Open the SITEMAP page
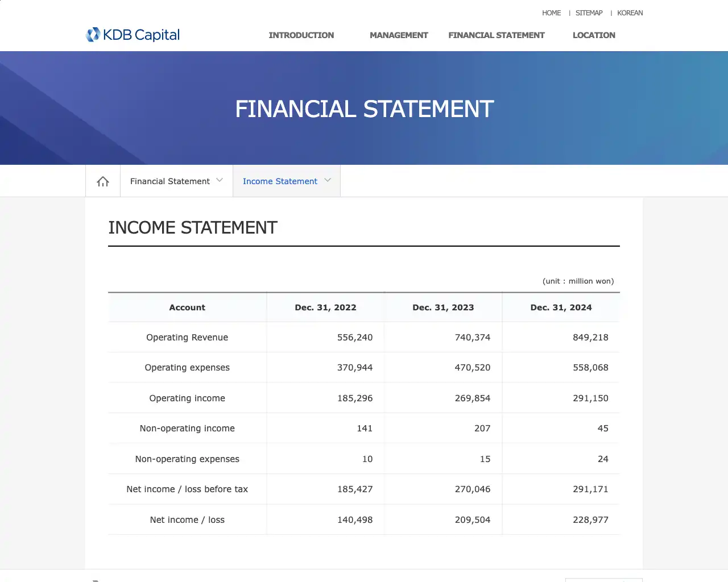The width and height of the screenshot is (728, 582). tap(589, 13)
